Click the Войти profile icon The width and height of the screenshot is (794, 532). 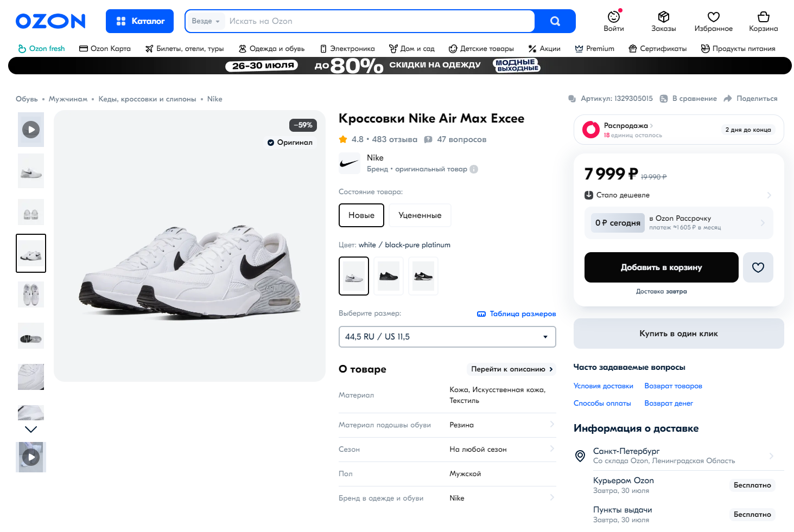pyautogui.click(x=613, y=17)
